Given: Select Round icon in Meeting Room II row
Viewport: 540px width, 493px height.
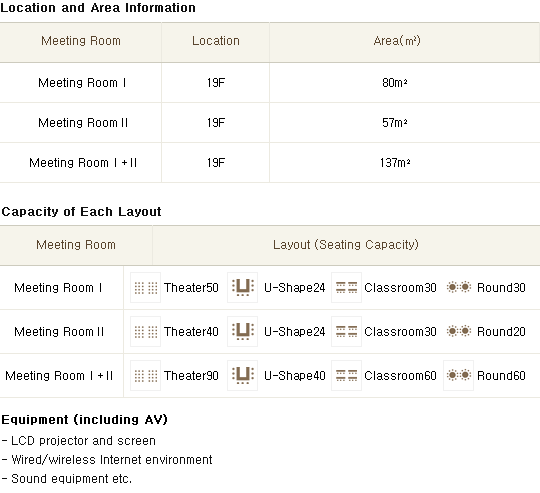Looking at the screenshot, I should [x=458, y=331].
